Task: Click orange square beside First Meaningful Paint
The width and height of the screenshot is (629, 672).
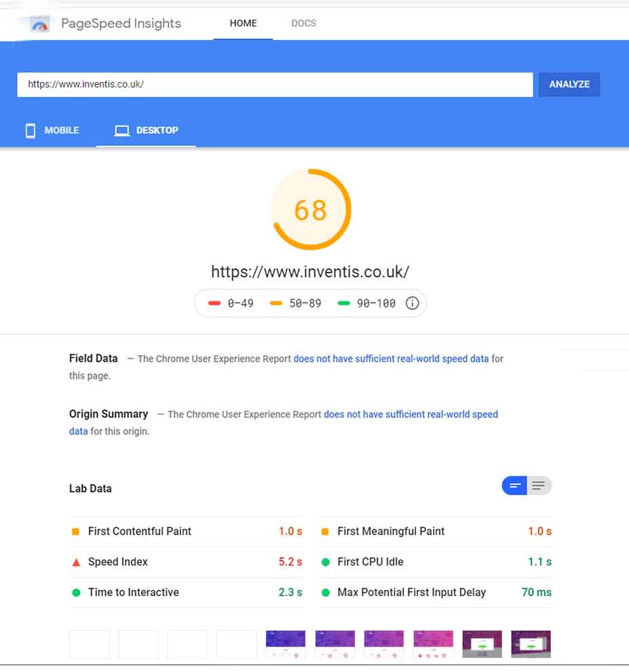Action: click(x=325, y=531)
